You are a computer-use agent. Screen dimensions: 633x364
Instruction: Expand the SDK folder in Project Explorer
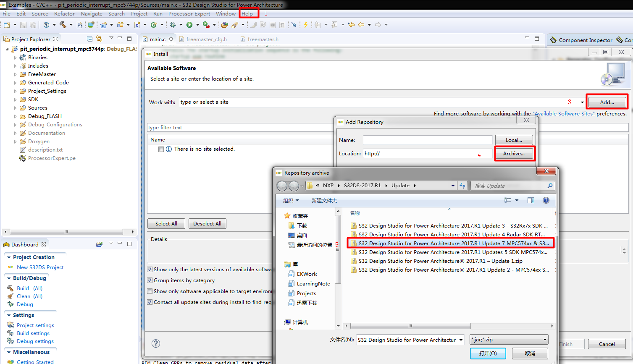16,100
